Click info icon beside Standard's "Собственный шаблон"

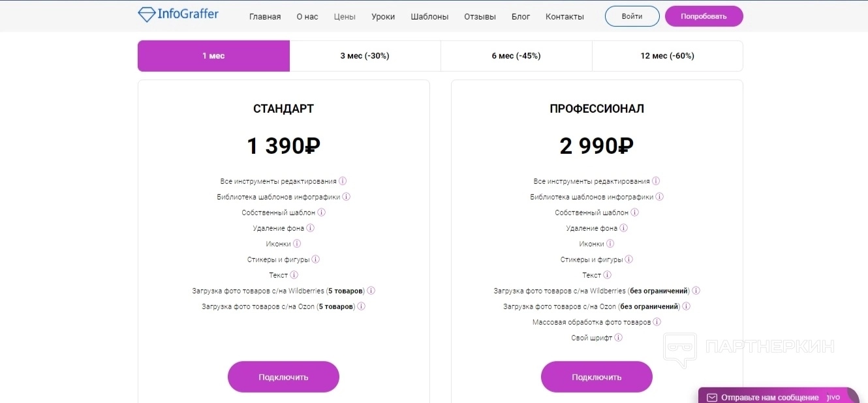[322, 213]
